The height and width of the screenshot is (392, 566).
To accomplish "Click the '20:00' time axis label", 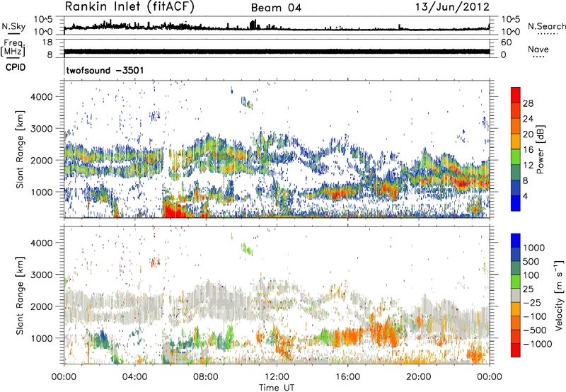I will (418, 376).
